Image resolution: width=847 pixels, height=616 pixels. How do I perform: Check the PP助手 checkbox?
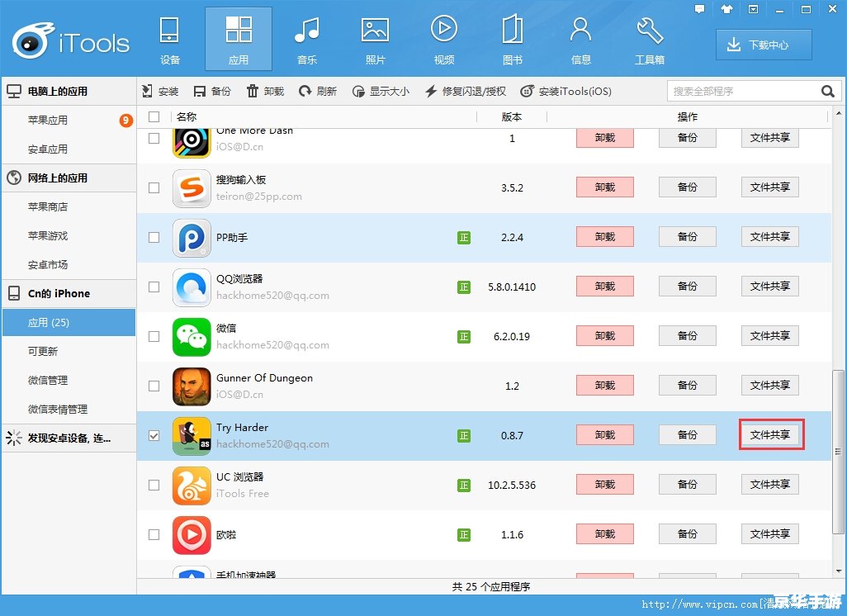pos(154,237)
